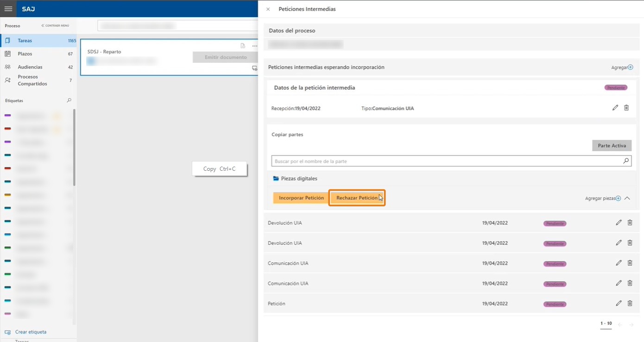Focus the party name search field

[x=447, y=161]
